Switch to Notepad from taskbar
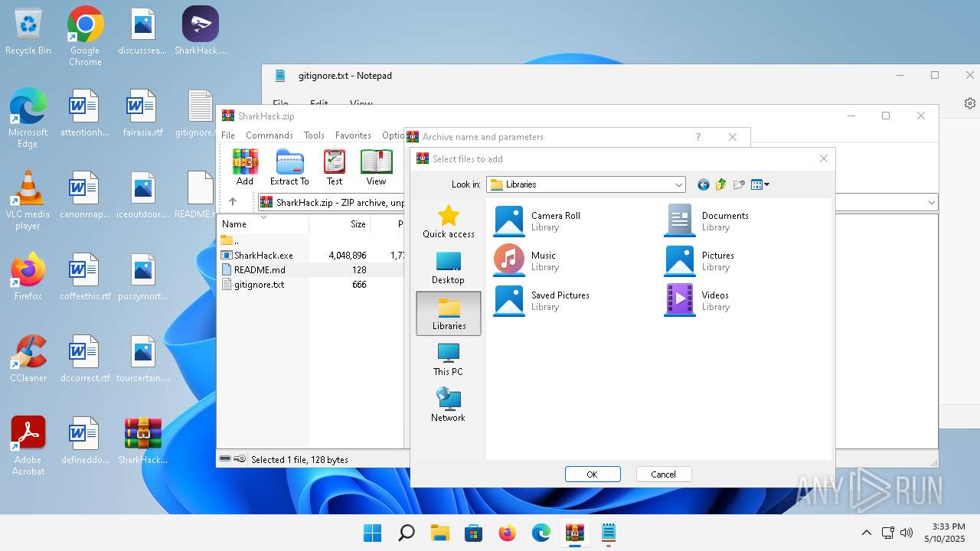980x551 pixels. (609, 533)
